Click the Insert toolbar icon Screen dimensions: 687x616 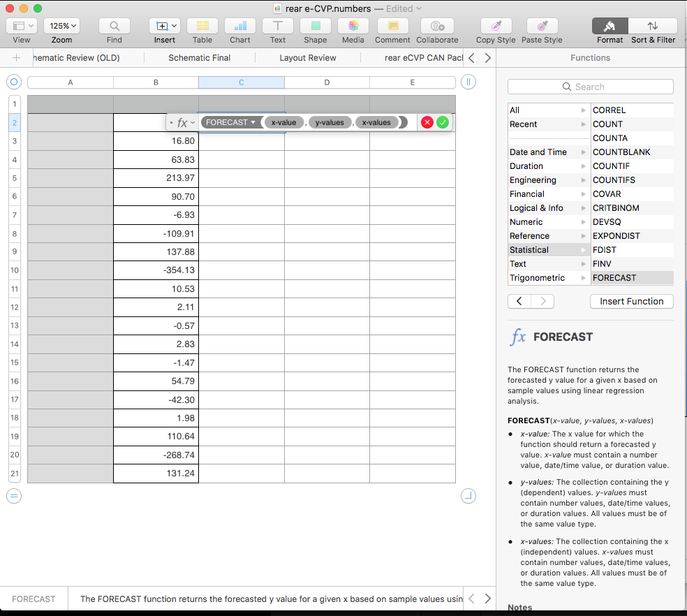pos(164,27)
